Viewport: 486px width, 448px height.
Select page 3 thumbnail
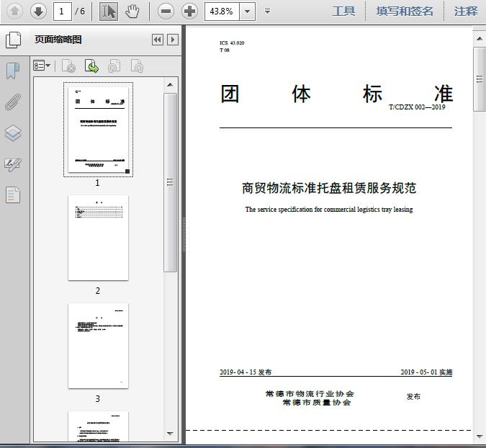98,346
